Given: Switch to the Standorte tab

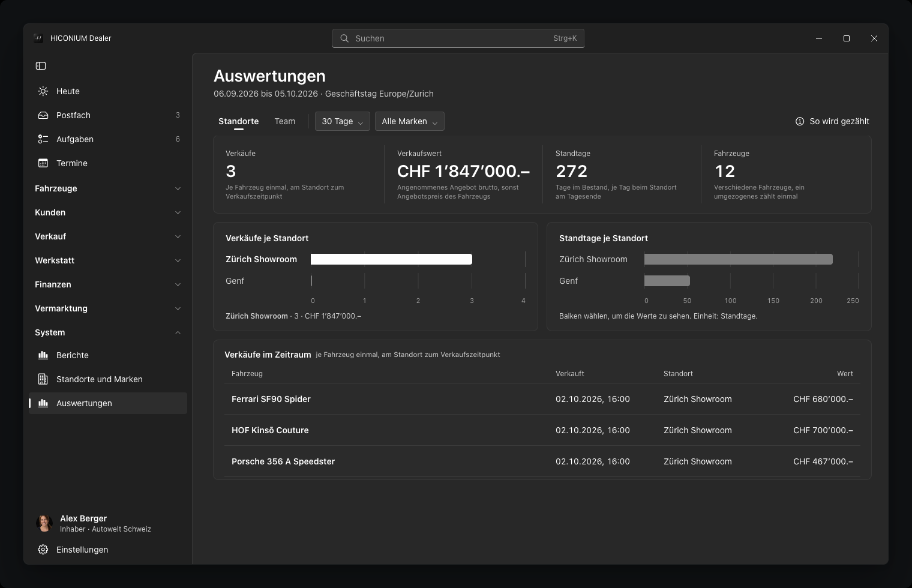Looking at the screenshot, I should coord(239,121).
